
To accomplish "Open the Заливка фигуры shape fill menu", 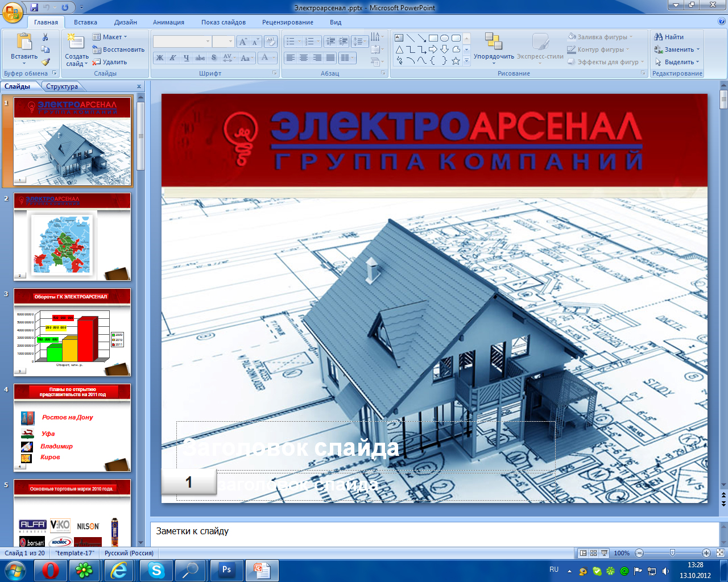I will coord(600,37).
